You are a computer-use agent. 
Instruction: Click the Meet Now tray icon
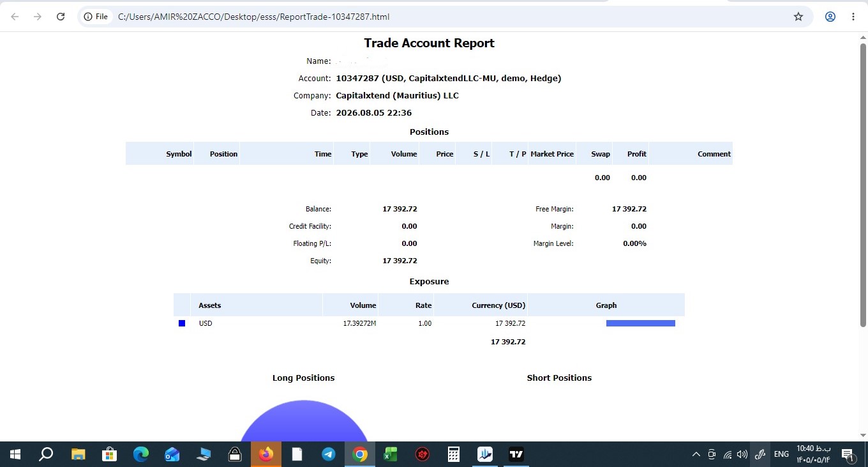click(x=712, y=455)
